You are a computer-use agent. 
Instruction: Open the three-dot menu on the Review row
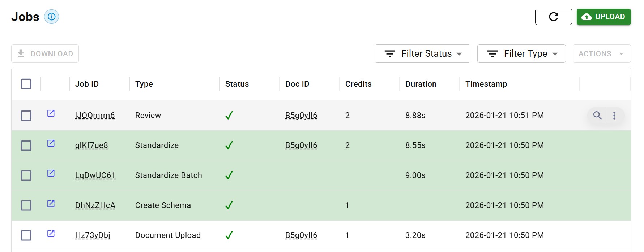point(614,116)
